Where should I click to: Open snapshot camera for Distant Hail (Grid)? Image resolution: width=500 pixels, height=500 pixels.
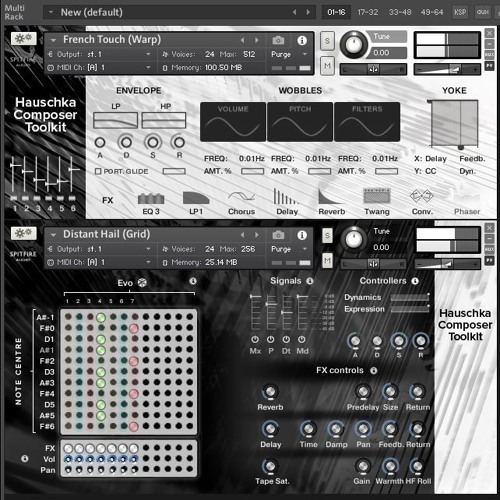point(278,235)
